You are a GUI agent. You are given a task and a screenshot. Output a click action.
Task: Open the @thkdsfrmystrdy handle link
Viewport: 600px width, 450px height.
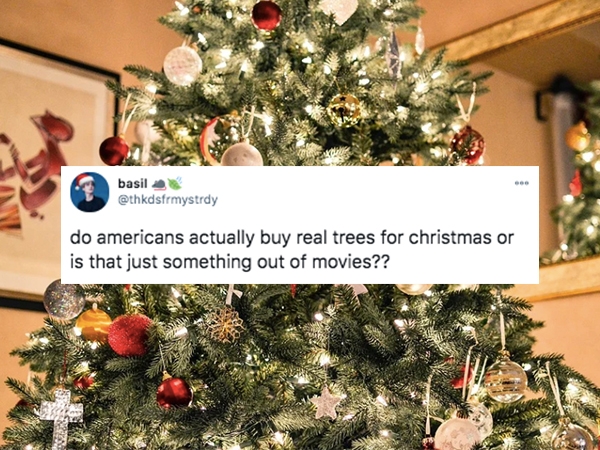168,200
